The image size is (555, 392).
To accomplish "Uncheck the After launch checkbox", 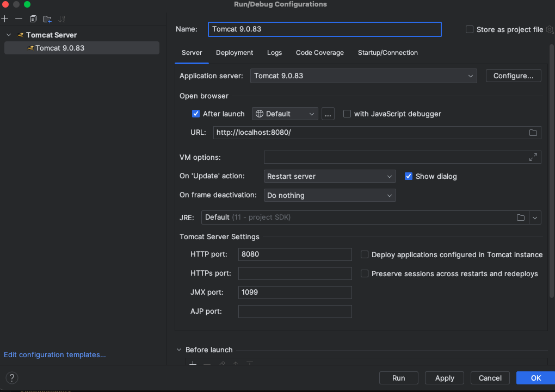I will point(196,114).
